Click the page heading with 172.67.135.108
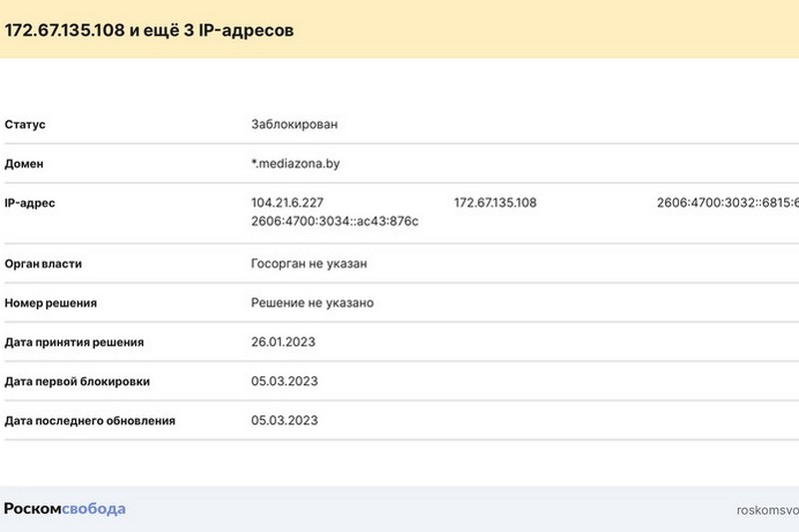This screenshot has width=799, height=532. tap(150, 29)
